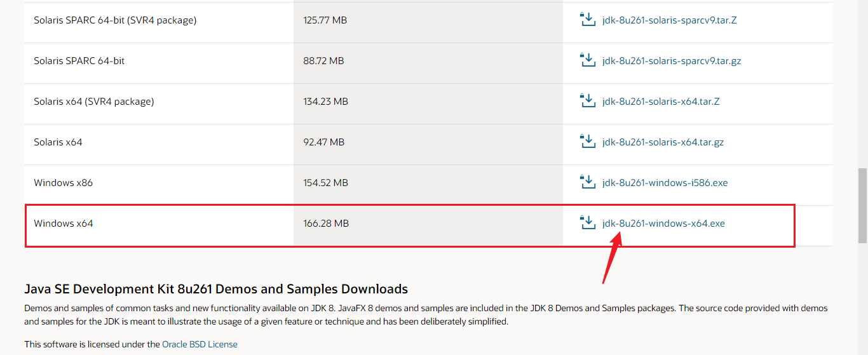Select the Solaris x64 row label with 92.47 MB
868x355 pixels.
tap(58, 142)
